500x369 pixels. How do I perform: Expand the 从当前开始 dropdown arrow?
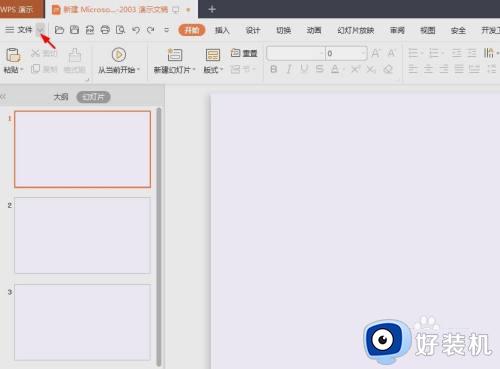138,70
